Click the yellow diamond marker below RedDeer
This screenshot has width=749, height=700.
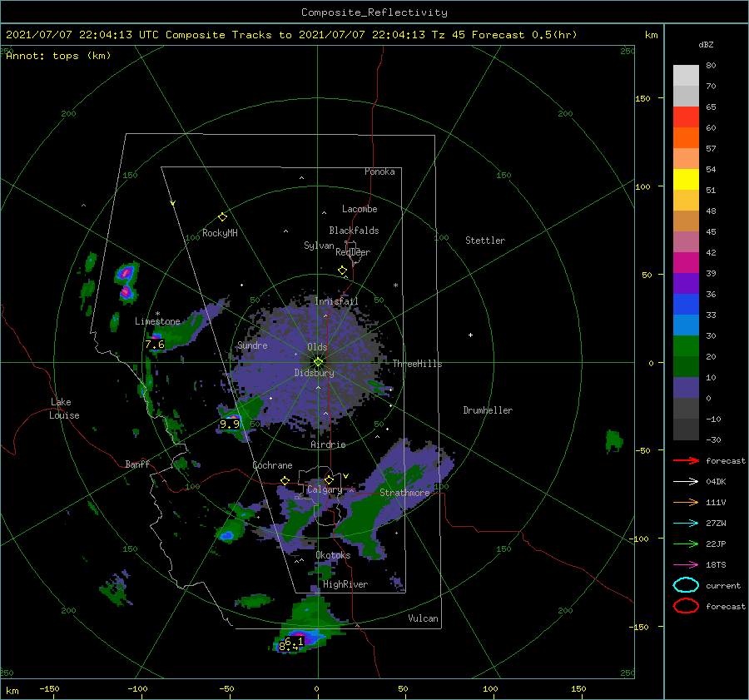(x=342, y=271)
